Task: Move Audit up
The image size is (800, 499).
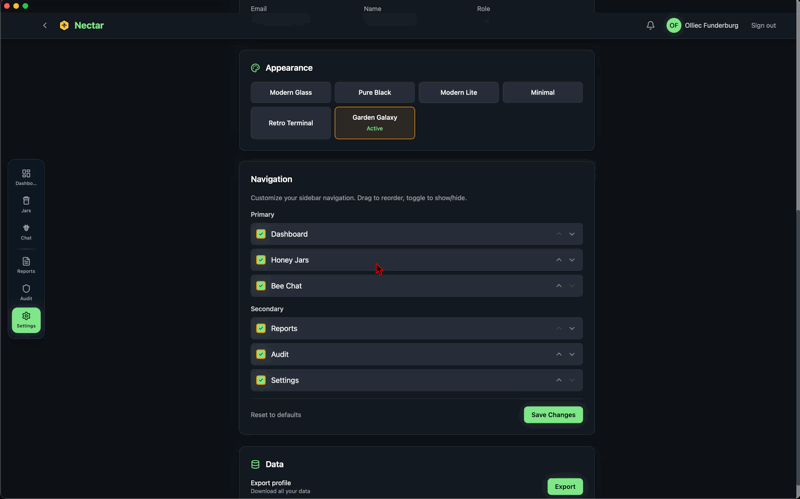Action: 559,354
